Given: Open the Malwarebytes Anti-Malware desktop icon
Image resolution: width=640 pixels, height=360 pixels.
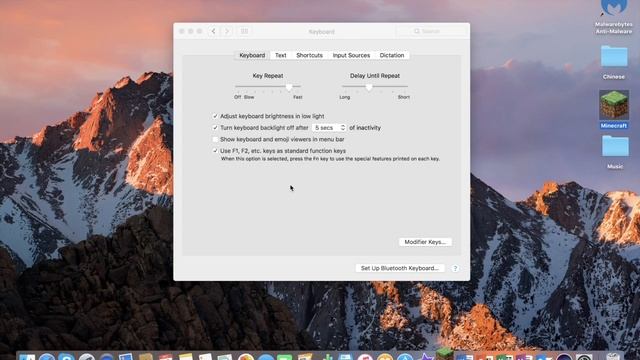Looking at the screenshot, I should pos(613,16).
